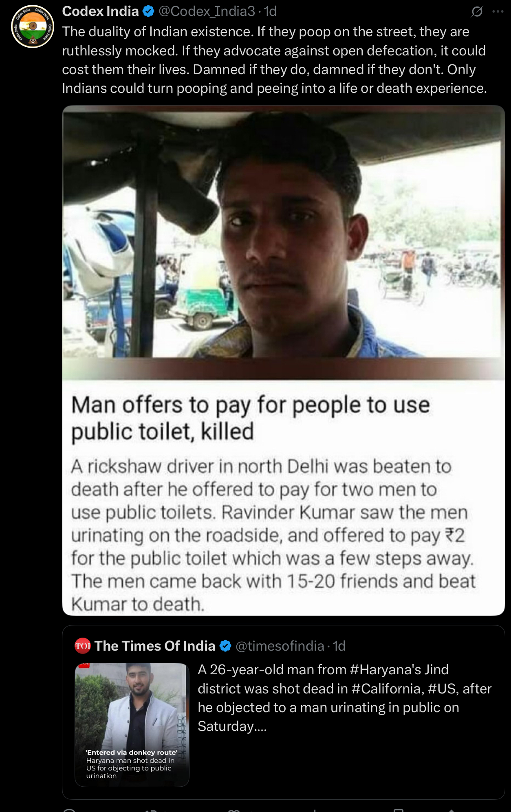
Task: Click the Like heart icon
Action: click(233, 810)
